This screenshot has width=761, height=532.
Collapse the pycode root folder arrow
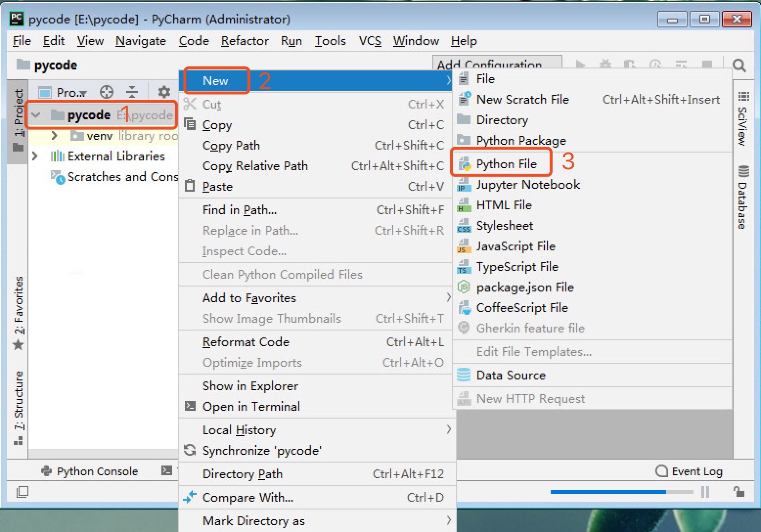pos(36,115)
